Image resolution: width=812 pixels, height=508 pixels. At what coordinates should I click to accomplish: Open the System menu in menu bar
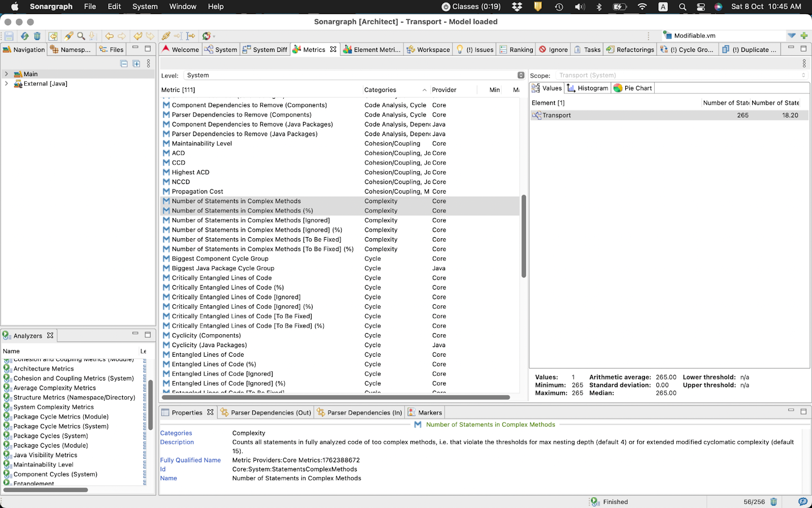point(145,7)
